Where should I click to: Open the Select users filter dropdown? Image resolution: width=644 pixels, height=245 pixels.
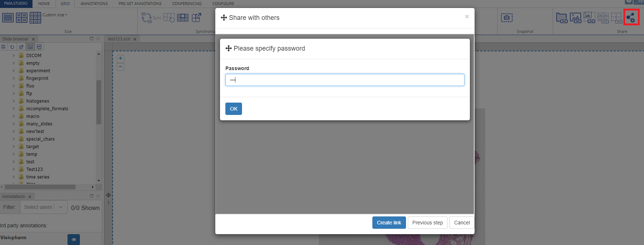tap(44, 207)
